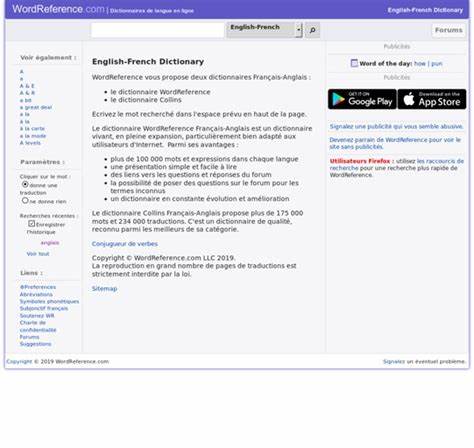Open 'Charte de confidentialité' link
The height and width of the screenshot is (448, 474).
38,326
